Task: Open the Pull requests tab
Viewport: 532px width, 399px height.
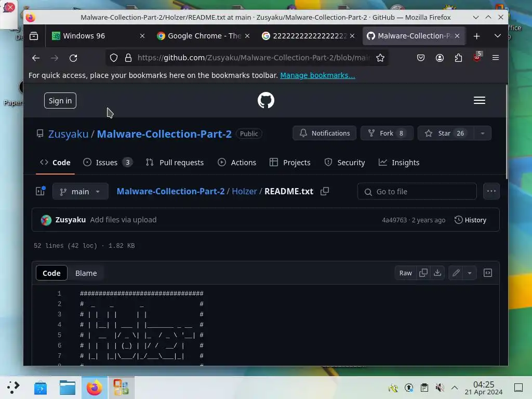Action: click(x=175, y=163)
